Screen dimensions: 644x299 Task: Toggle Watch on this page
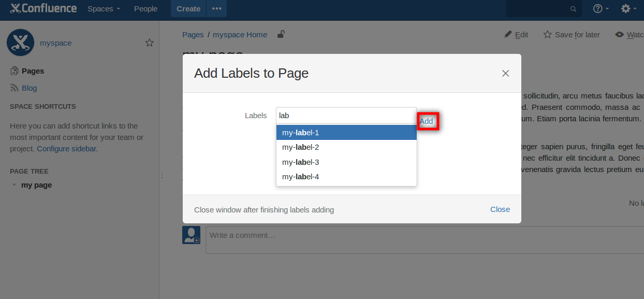(628, 35)
